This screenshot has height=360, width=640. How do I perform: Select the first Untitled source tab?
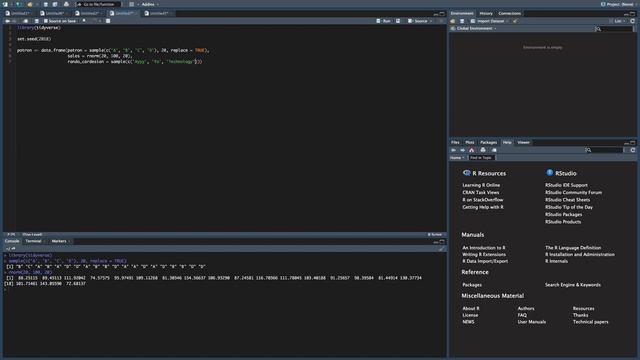click(18, 13)
